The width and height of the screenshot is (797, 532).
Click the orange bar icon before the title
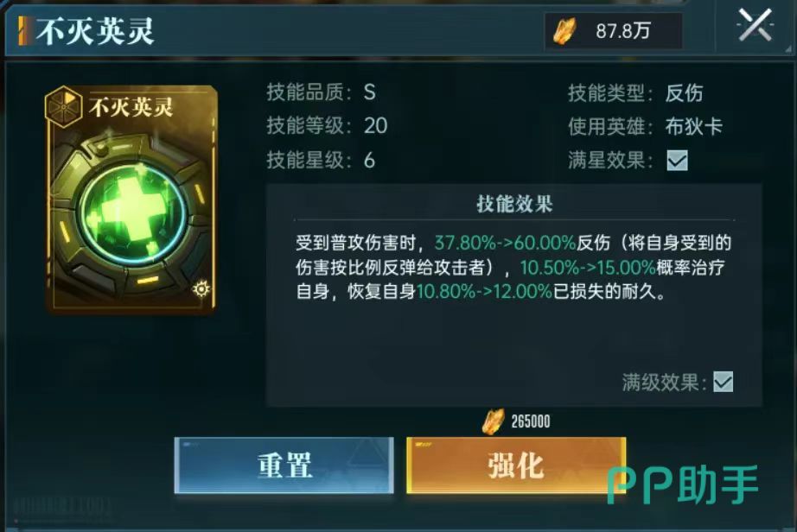click(x=23, y=31)
